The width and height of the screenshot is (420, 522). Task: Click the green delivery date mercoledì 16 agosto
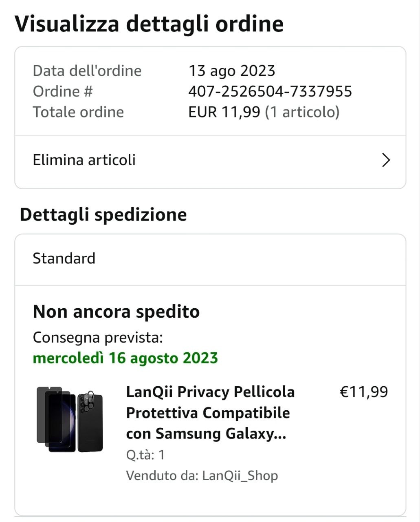125,358
